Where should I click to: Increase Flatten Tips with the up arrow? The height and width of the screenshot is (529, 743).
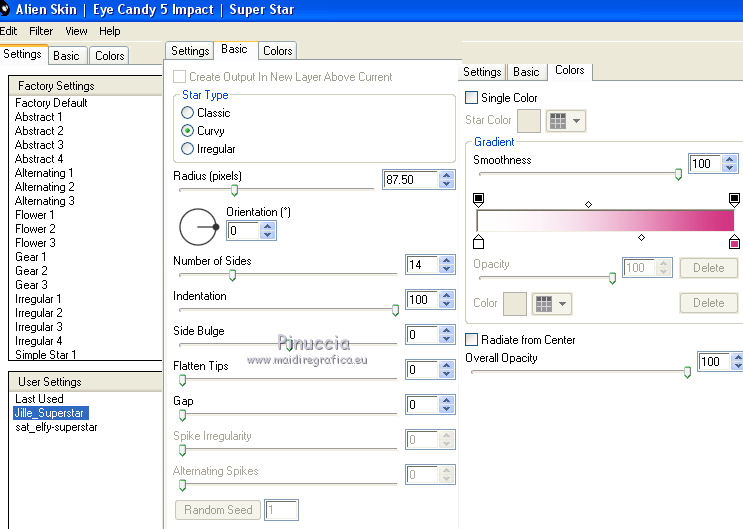[x=446, y=365]
